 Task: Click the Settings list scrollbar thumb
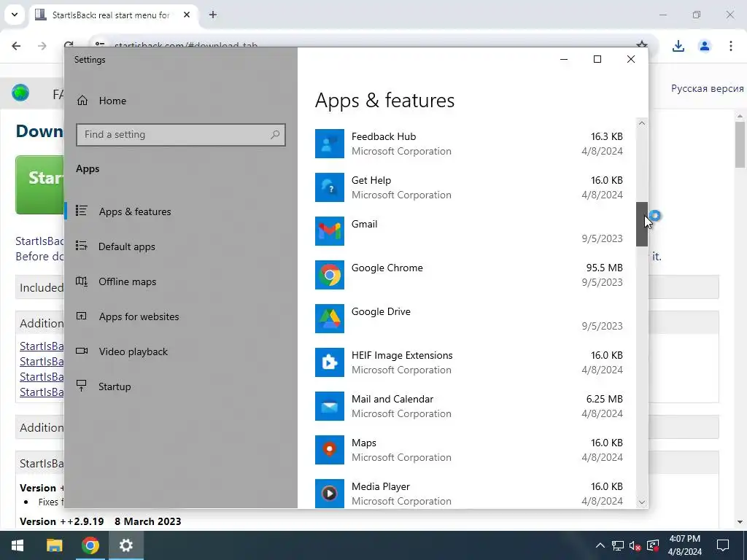[x=642, y=224]
